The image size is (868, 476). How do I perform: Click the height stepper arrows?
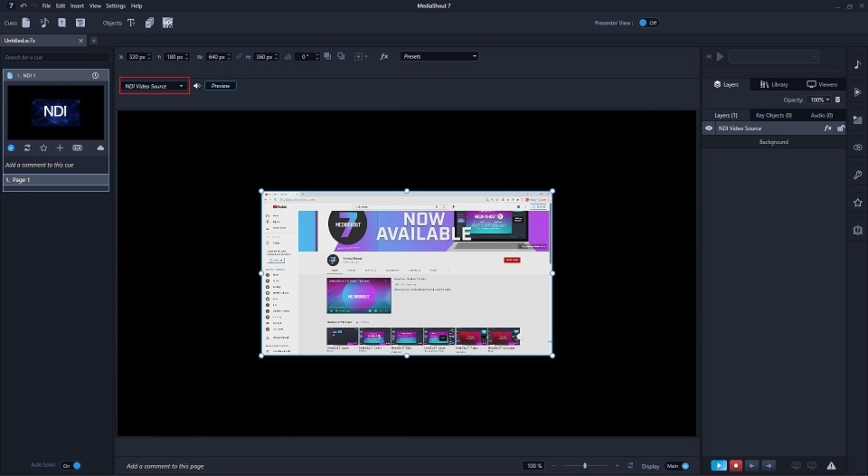[277, 56]
